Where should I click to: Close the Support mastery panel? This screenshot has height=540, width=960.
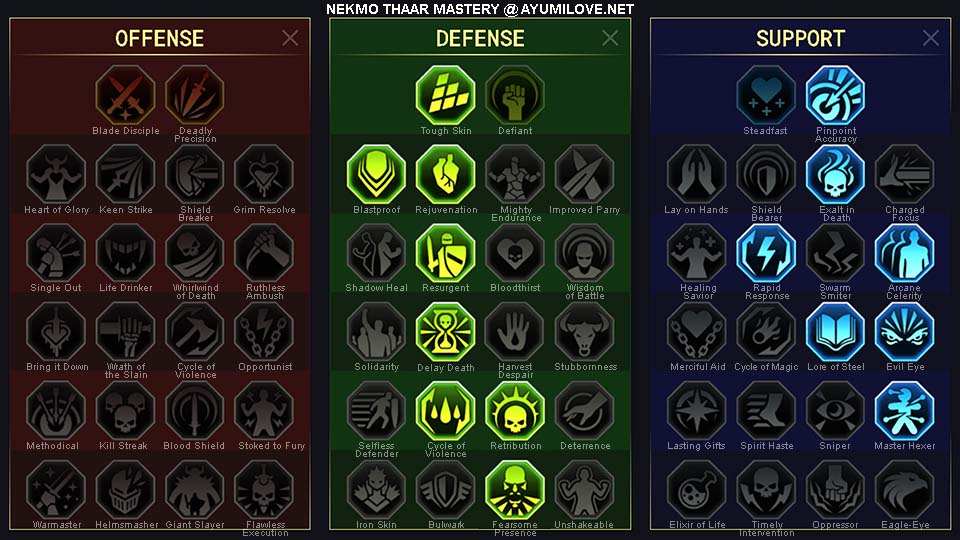(931, 38)
